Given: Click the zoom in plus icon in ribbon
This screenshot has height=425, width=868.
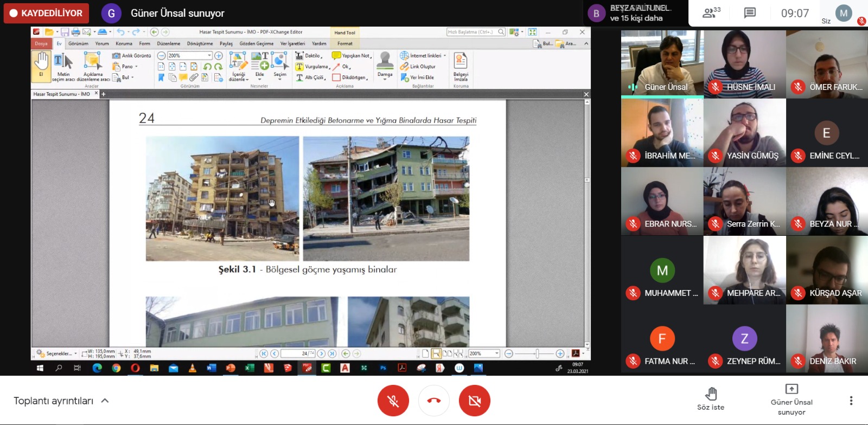Looking at the screenshot, I should tap(219, 55).
